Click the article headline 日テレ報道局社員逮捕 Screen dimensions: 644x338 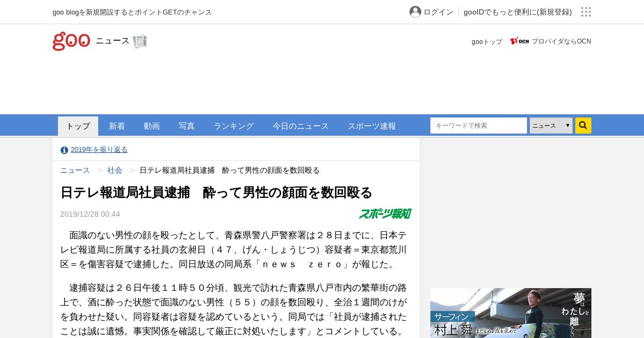click(216, 193)
